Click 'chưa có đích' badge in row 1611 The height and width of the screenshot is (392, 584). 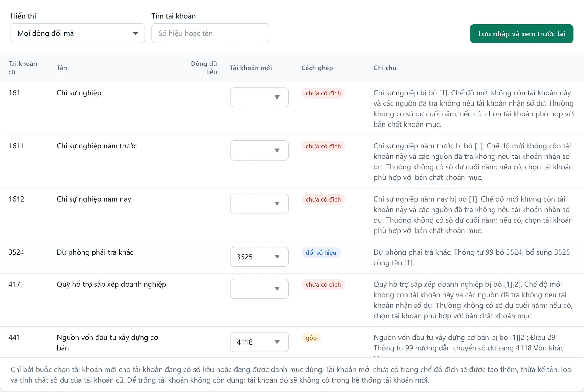click(323, 146)
